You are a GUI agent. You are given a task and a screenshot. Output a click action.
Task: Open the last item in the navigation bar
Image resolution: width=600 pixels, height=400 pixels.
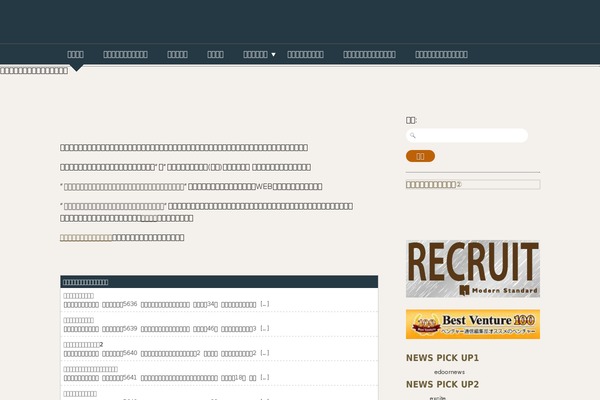click(441, 54)
